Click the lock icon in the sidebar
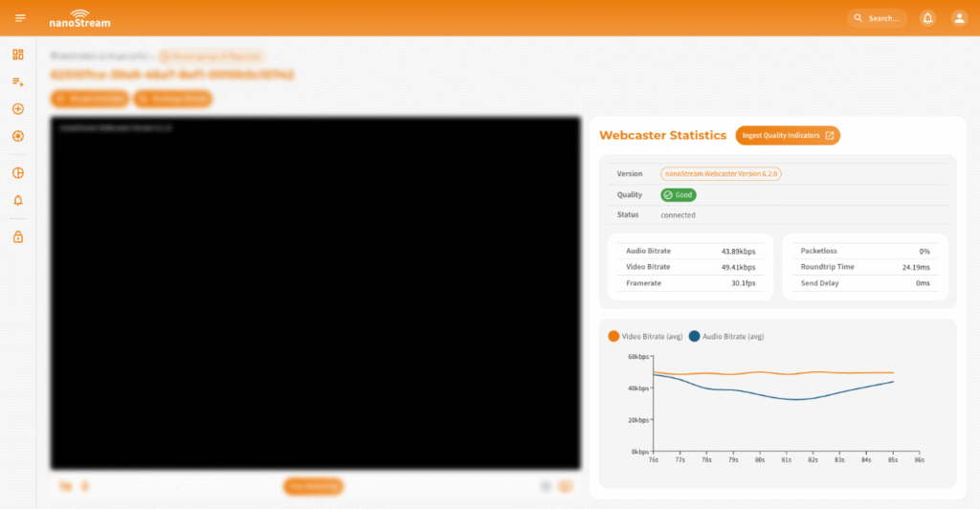Viewport: 980px width, 509px height. coord(18,237)
